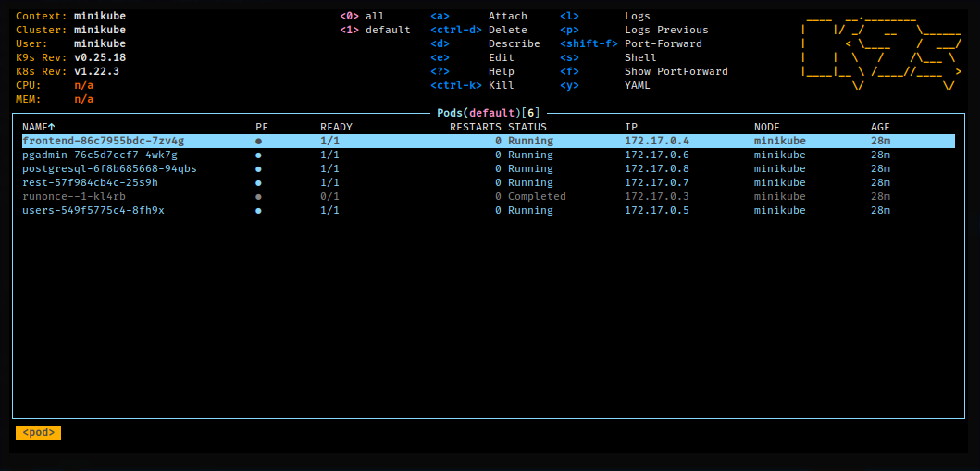
Task: Click the K9s ASCII logo
Action: point(882,51)
